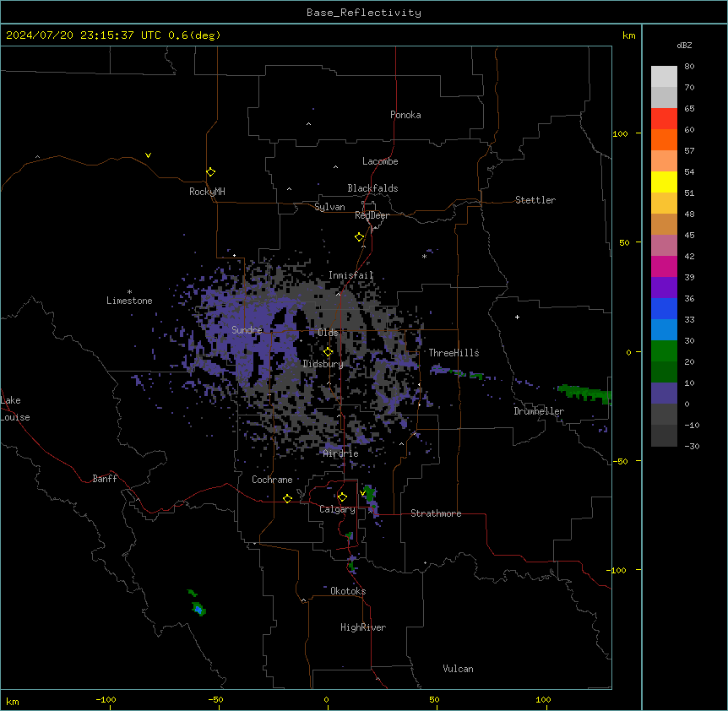Select the yellow 54-51 dBZ legend swatch
The height and width of the screenshot is (711, 728).
(x=664, y=182)
